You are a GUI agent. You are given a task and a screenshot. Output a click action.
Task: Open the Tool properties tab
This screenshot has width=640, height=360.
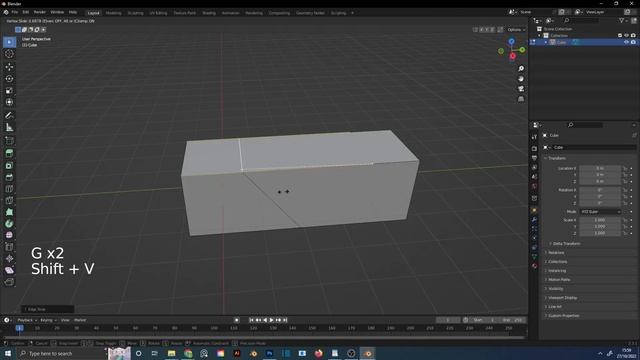(534, 137)
